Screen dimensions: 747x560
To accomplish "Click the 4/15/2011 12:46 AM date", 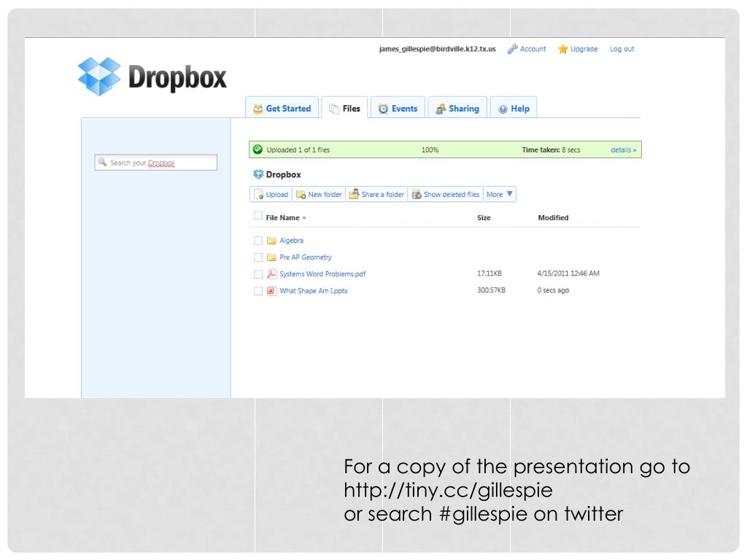I will (568, 273).
